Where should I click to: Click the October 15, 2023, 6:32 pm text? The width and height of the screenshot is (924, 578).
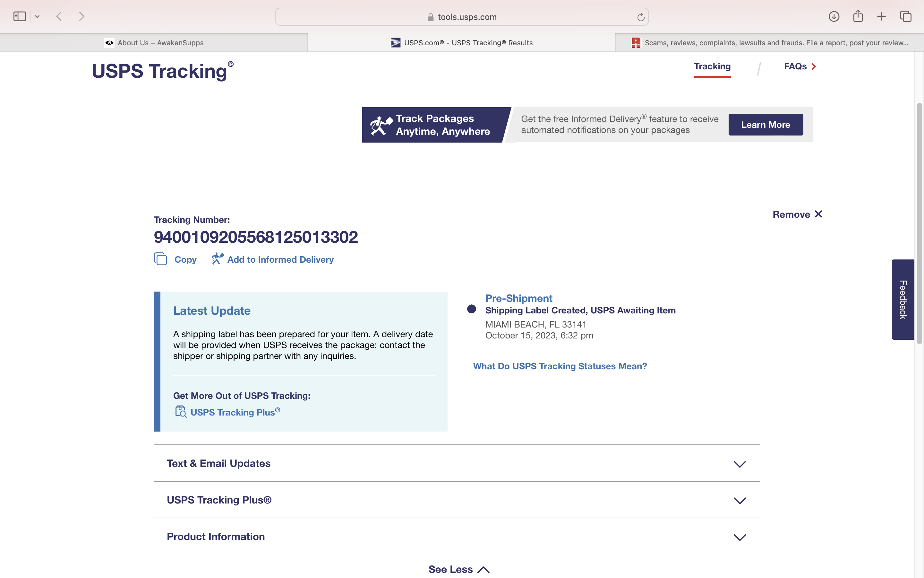click(x=539, y=335)
